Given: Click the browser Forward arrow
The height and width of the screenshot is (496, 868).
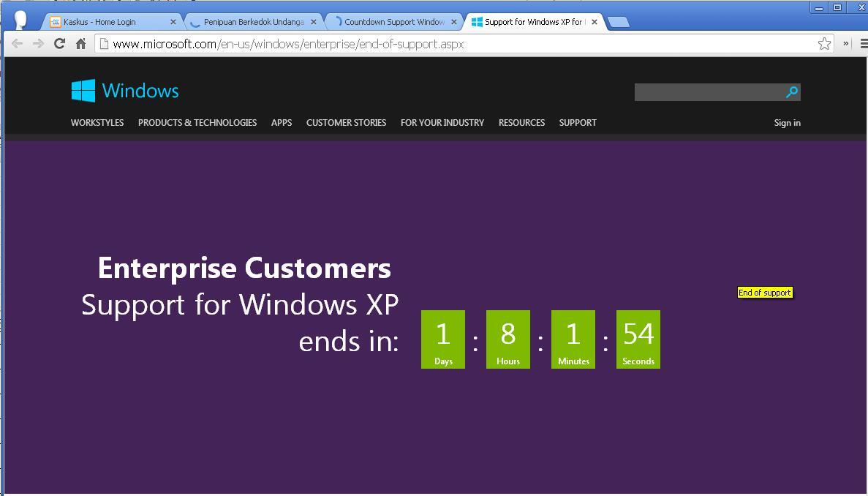Looking at the screenshot, I should click(x=38, y=44).
